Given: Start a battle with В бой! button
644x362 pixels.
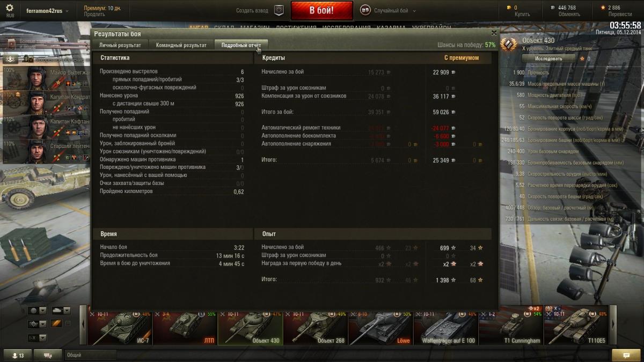Looking at the screenshot, I should (322, 10).
